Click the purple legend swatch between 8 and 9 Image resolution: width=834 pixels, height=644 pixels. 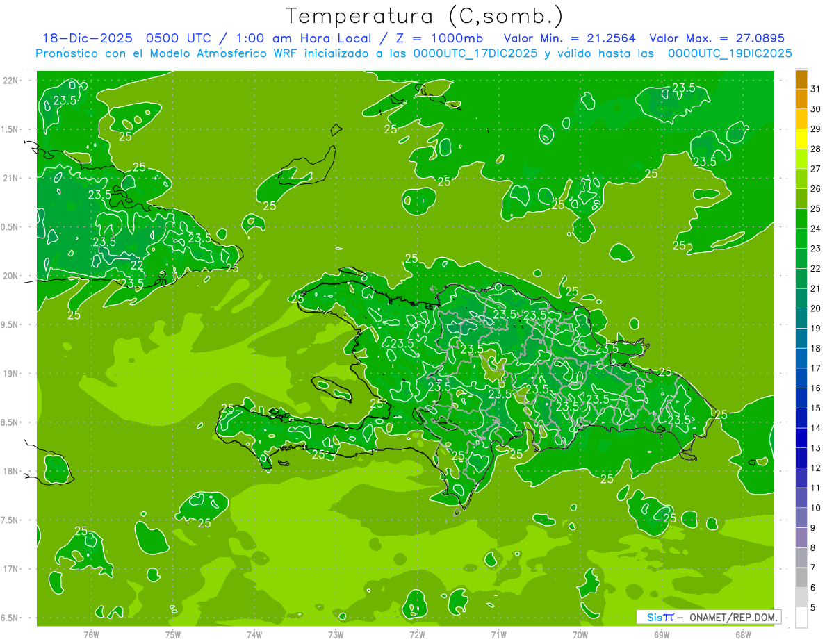pyautogui.click(x=801, y=538)
